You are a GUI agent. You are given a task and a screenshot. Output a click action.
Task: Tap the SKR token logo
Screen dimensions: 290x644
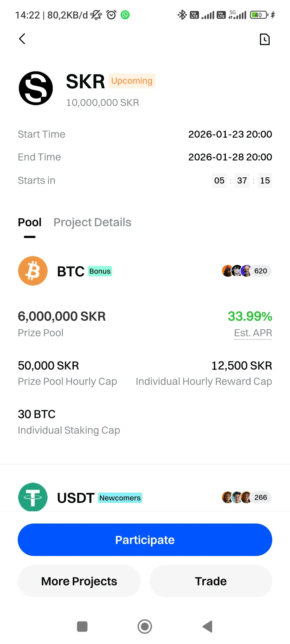[36, 88]
